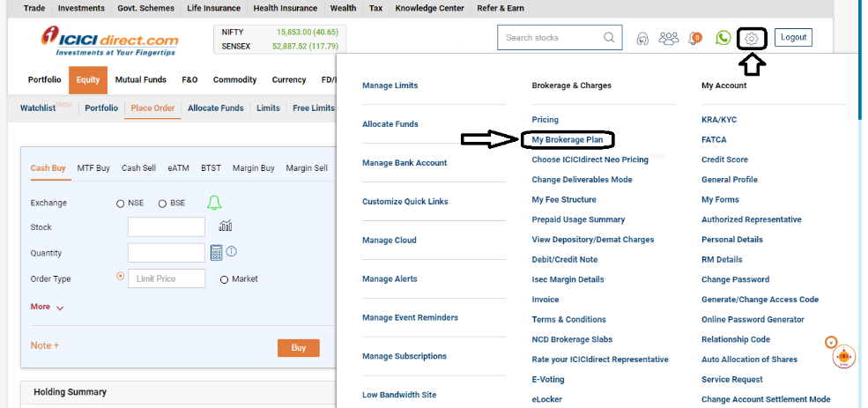Open the settings gear icon
Viewport: 868px width, 408px height.
pos(751,38)
